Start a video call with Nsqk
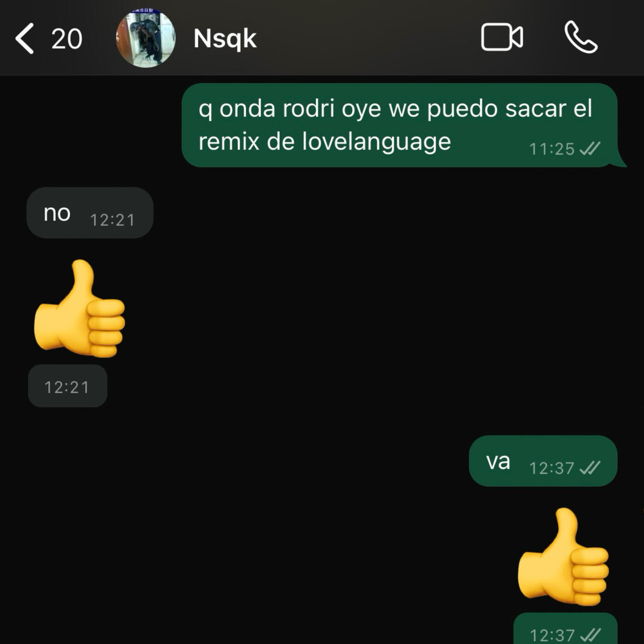The image size is (644, 644). (502, 37)
